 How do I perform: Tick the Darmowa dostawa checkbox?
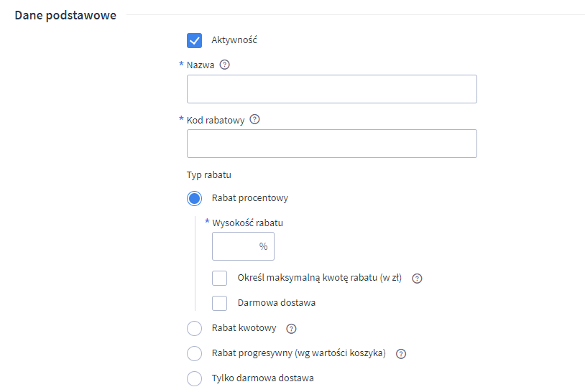pos(220,303)
